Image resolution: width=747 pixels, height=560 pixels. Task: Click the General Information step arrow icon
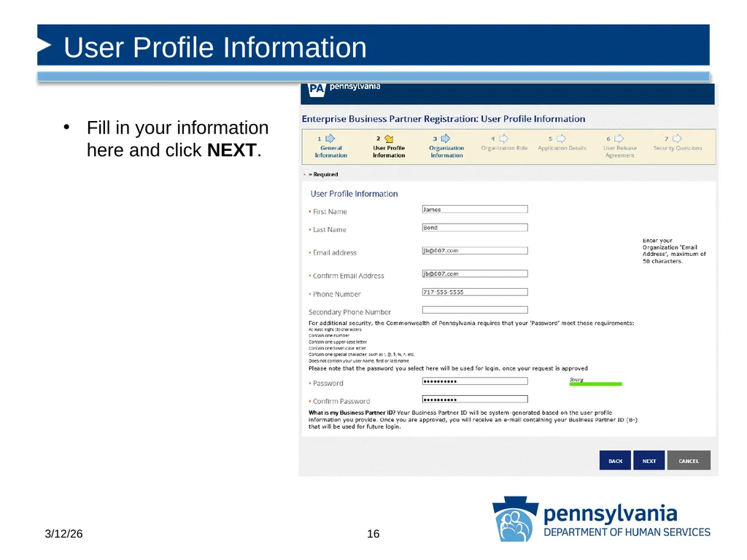tap(330, 139)
